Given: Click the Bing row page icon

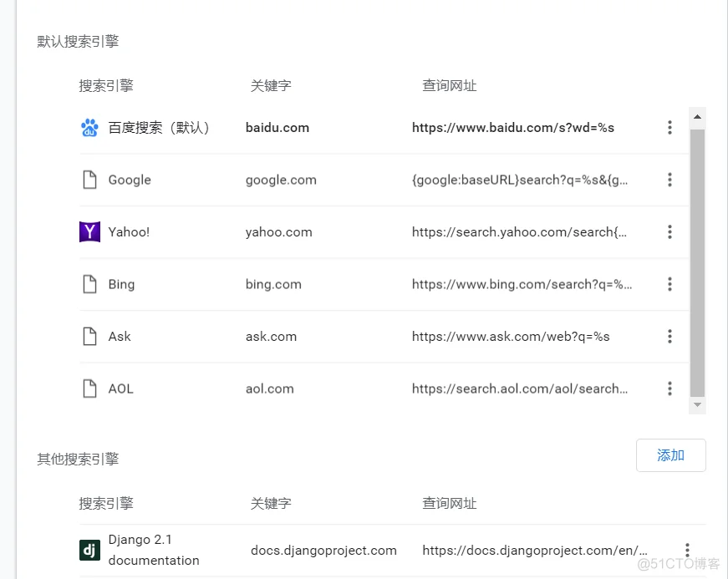Looking at the screenshot, I should point(89,284).
